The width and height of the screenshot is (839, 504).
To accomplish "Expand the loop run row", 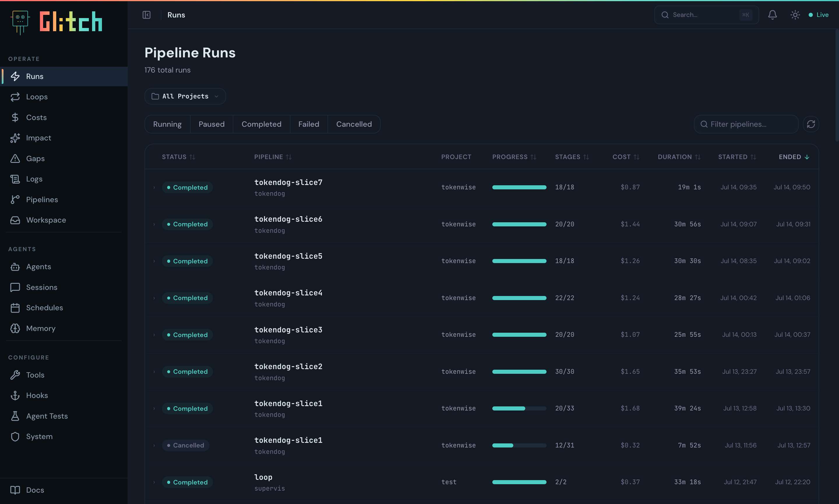I will (x=154, y=482).
